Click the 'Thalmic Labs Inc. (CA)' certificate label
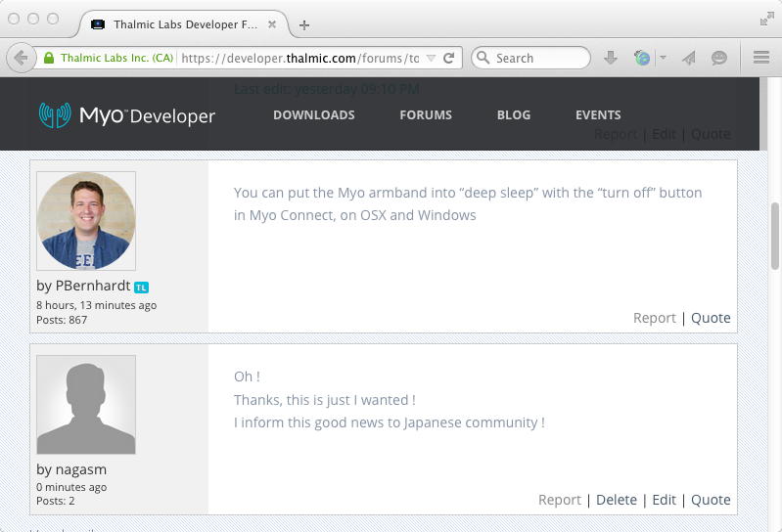 click(116, 59)
